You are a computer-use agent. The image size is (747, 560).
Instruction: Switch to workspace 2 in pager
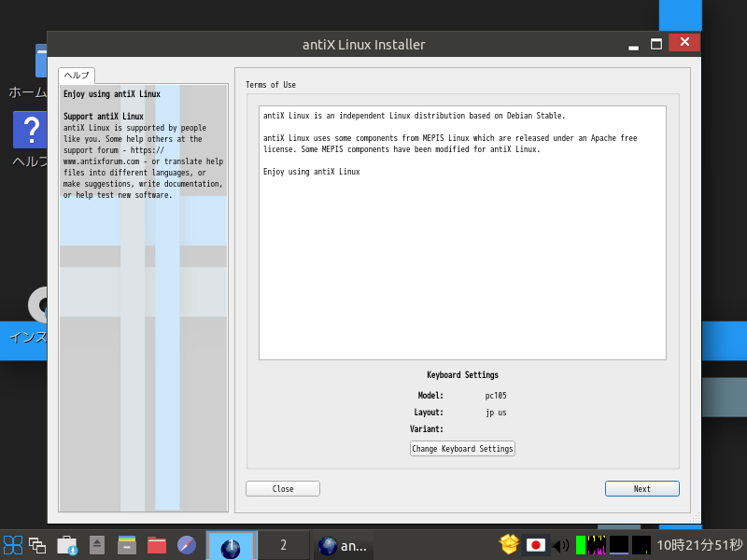pos(284,545)
